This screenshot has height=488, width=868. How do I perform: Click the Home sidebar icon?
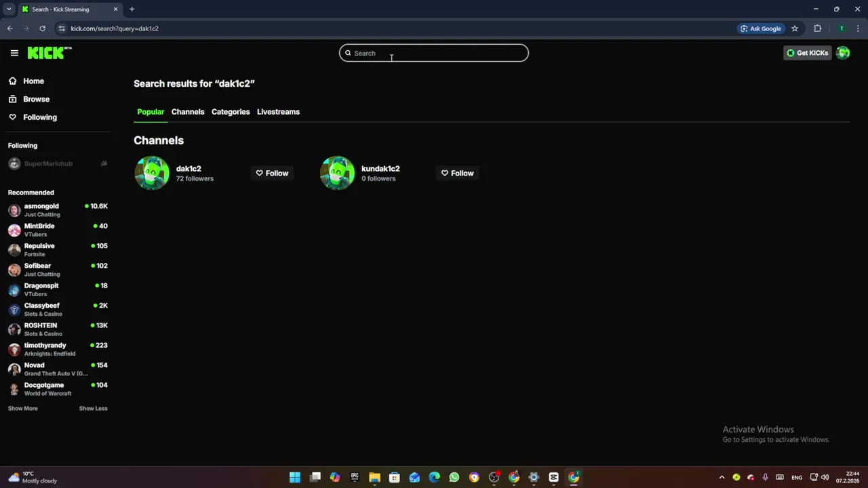[12, 81]
